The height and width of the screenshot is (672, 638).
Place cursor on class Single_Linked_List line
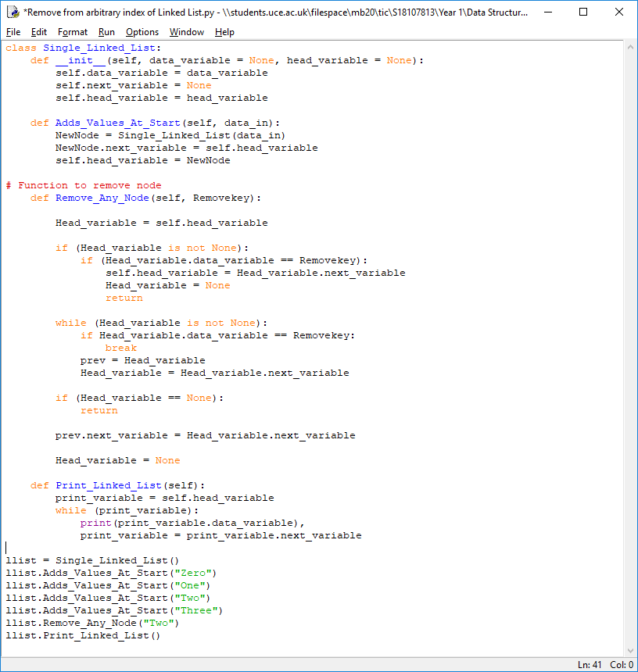coord(84,48)
